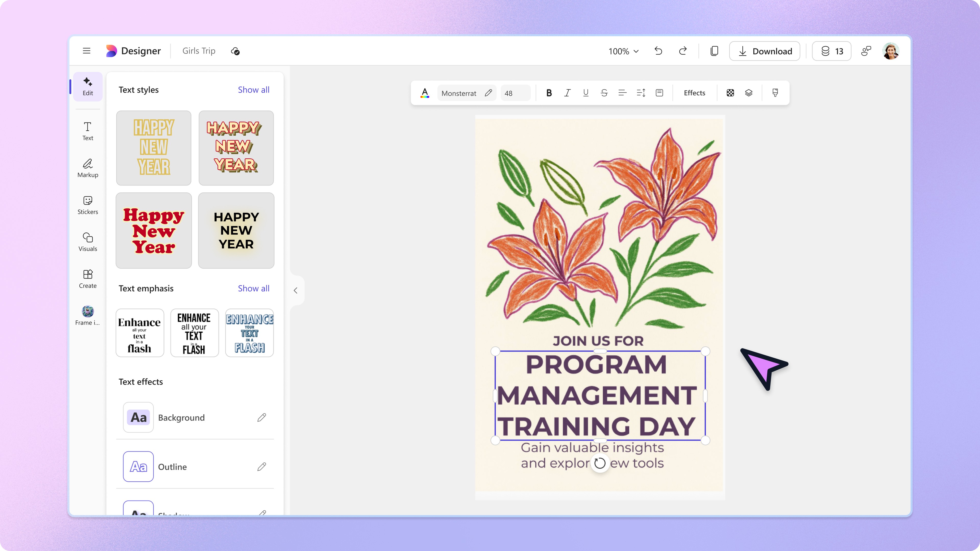
Task: Open the text color picker
Action: pyautogui.click(x=425, y=93)
